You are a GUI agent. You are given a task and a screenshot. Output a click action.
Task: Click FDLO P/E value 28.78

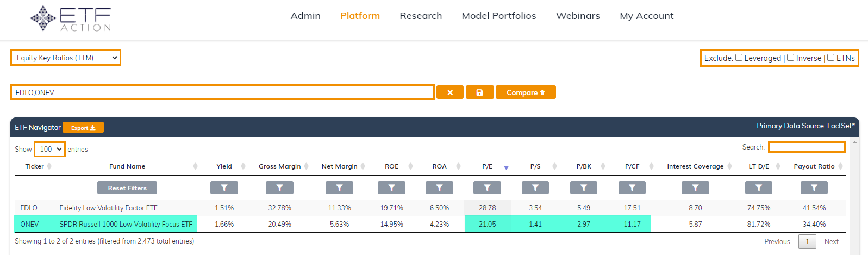click(x=487, y=208)
